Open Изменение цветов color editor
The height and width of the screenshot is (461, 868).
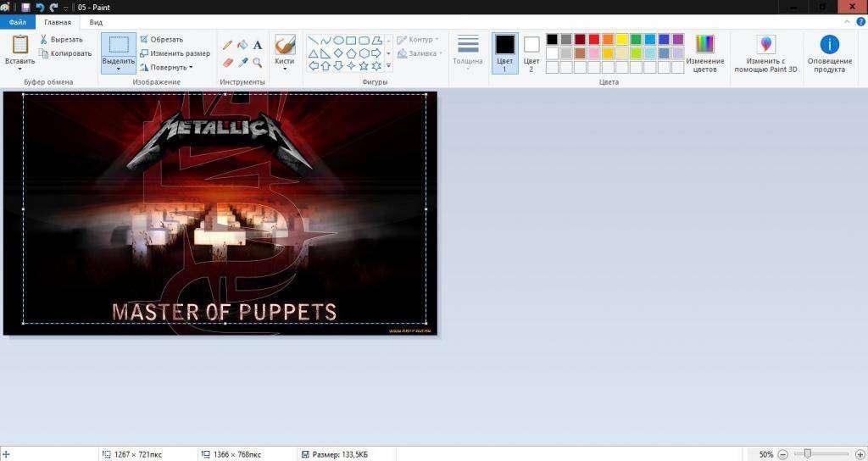click(704, 53)
